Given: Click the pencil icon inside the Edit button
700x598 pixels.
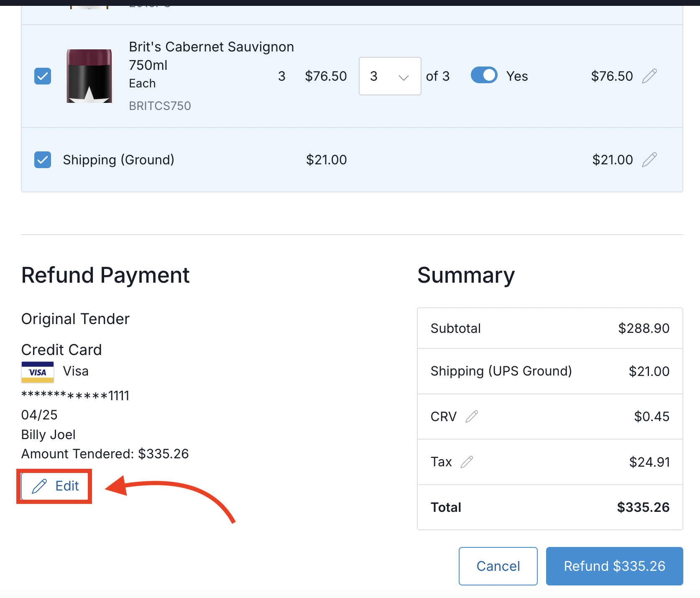Looking at the screenshot, I should pos(40,486).
